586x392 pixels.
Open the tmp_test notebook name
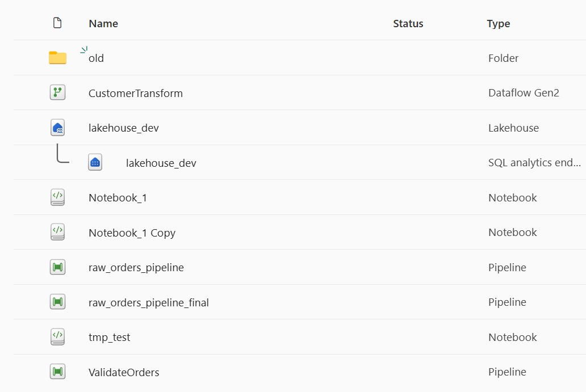tap(109, 338)
